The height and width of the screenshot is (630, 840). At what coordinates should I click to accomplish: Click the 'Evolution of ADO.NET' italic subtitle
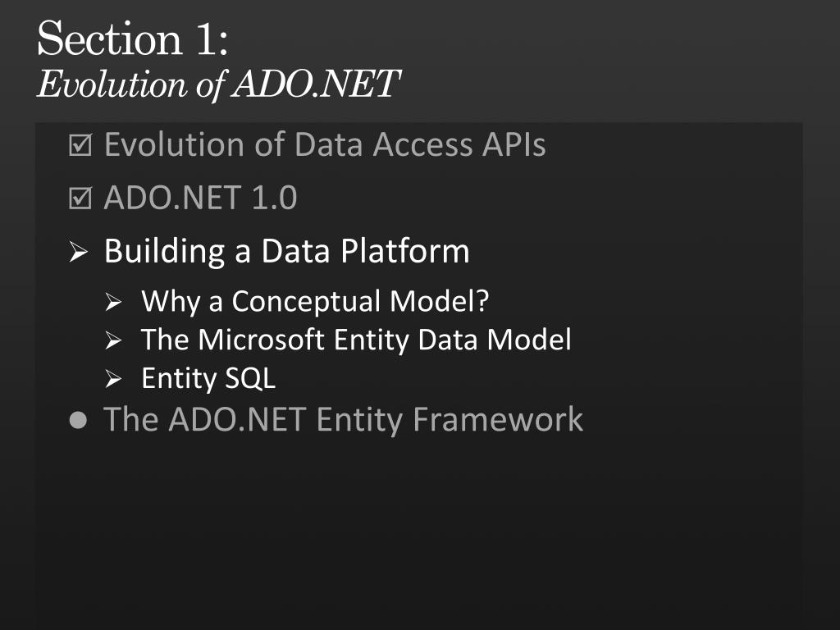click(218, 84)
